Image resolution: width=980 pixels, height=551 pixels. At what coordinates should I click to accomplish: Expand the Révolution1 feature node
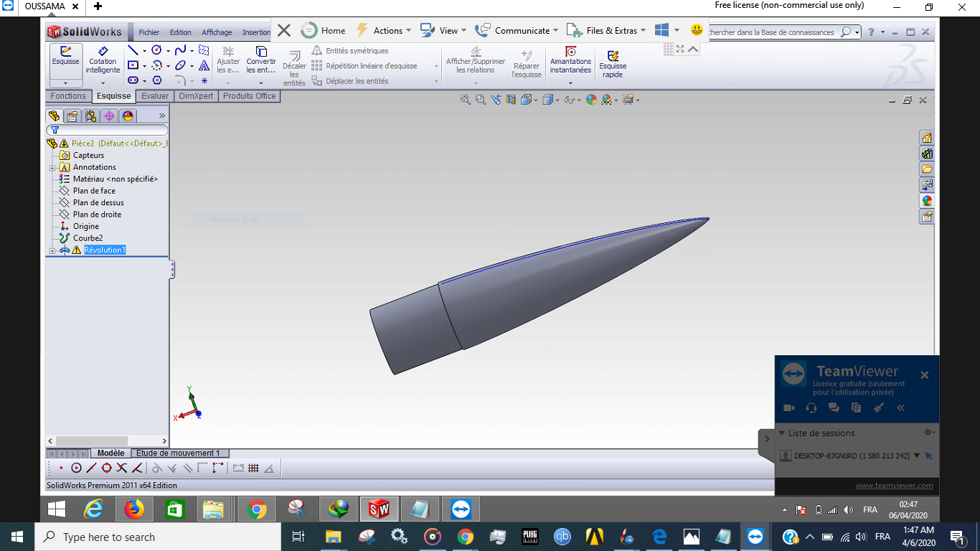click(x=52, y=250)
